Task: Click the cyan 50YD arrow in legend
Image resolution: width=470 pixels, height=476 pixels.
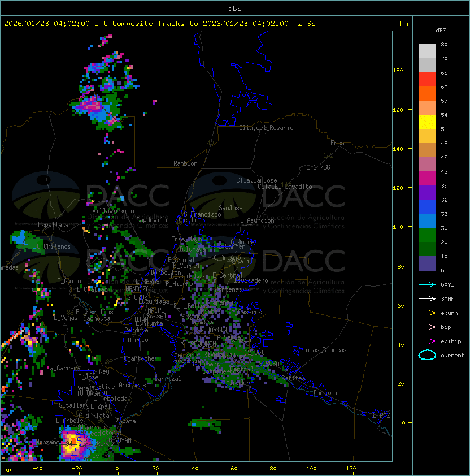Action: tap(427, 285)
